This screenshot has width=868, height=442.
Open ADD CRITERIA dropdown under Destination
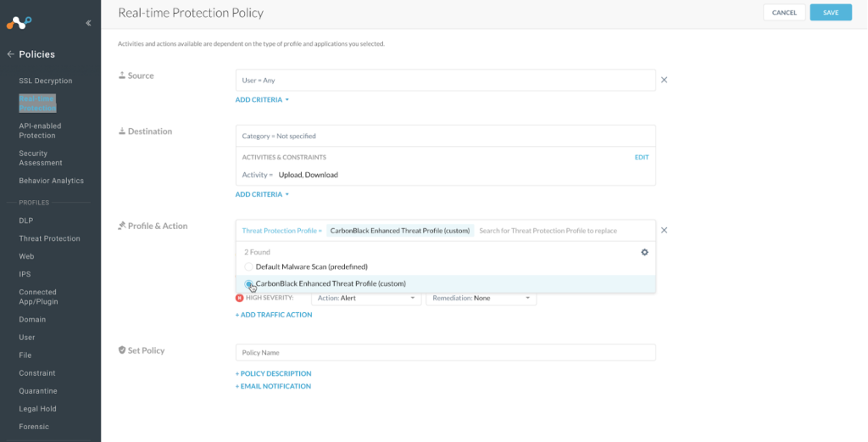point(262,194)
